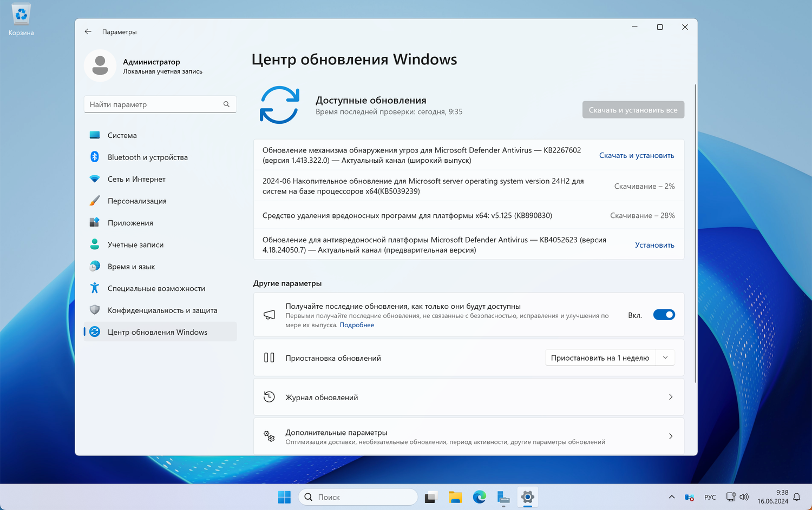Click the Центр обновления Windows page title
Viewport: 812px width, 510px height.
[x=355, y=59]
